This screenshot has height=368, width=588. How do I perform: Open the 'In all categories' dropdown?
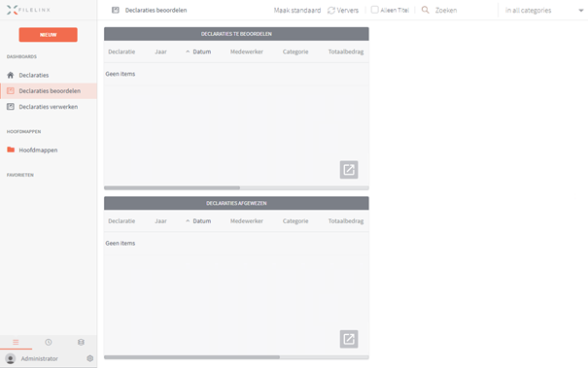click(x=544, y=10)
